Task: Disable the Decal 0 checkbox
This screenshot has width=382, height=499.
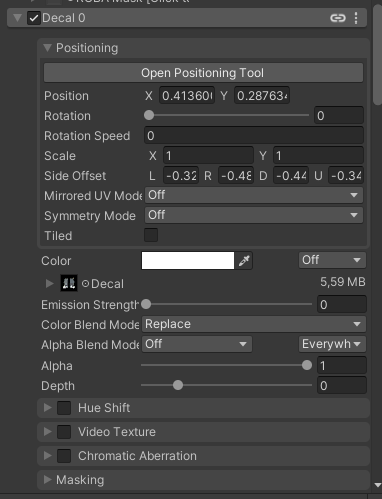Action: coord(34,18)
